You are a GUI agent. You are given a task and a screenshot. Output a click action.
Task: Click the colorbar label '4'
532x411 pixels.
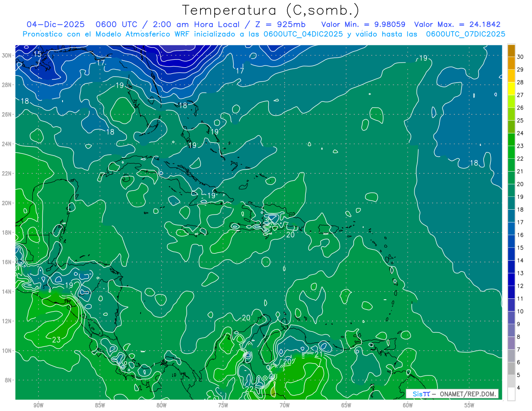pos(519,388)
